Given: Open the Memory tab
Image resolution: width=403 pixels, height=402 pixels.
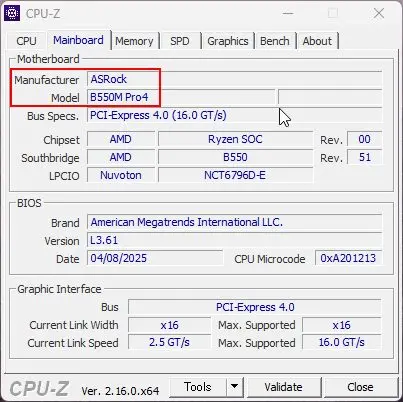Looking at the screenshot, I should coord(134,41).
